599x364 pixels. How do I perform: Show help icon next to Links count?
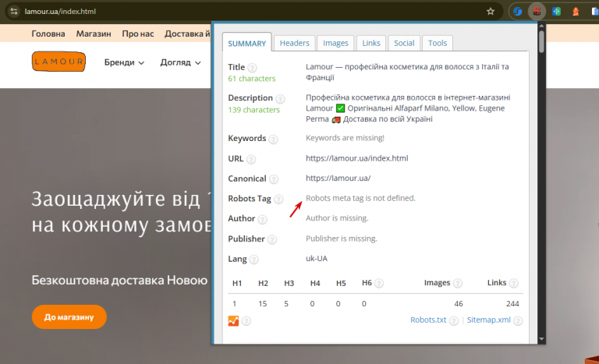click(x=514, y=283)
